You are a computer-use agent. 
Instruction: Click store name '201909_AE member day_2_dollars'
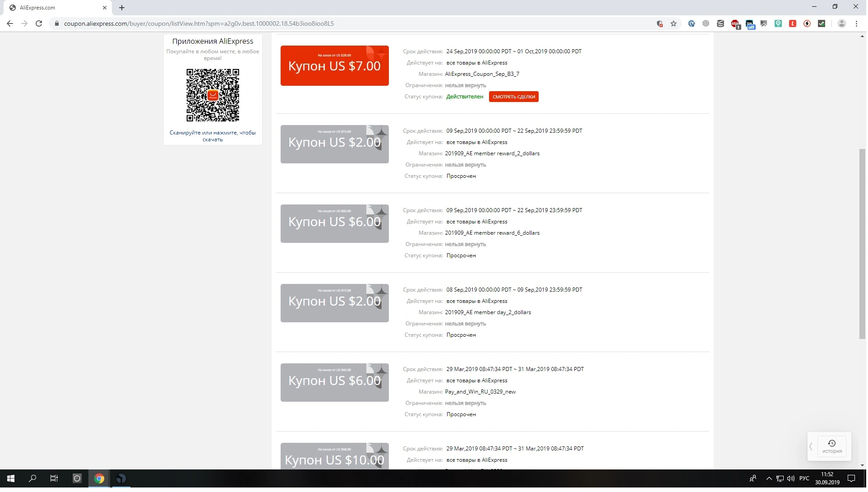(488, 312)
